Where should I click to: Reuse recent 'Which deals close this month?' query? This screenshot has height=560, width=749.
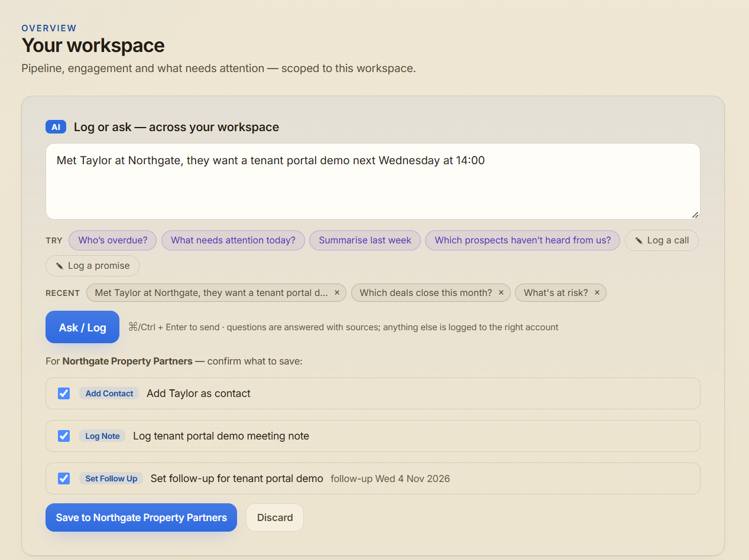tap(426, 292)
